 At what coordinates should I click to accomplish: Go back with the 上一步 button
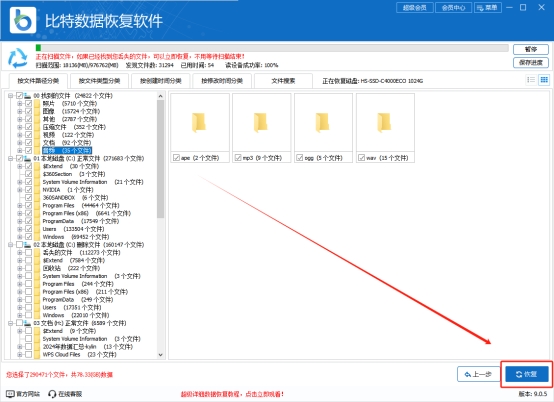pyautogui.click(x=479, y=374)
